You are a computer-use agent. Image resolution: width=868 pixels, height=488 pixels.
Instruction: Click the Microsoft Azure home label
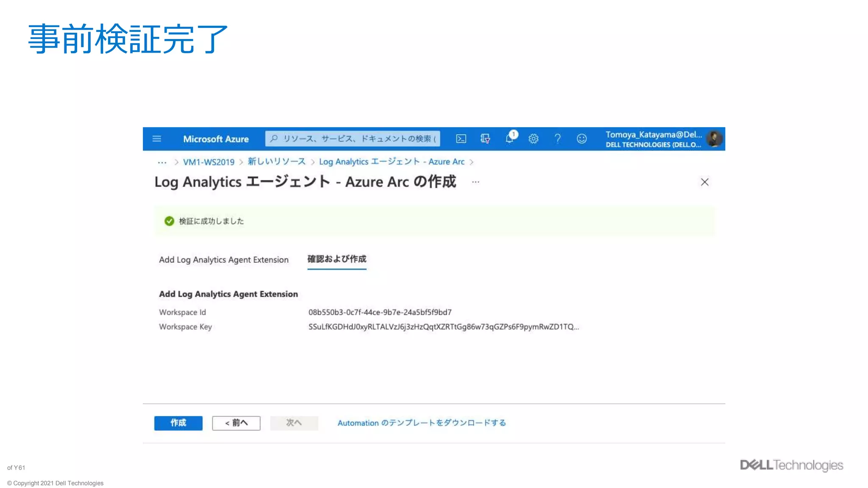(216, 139)
